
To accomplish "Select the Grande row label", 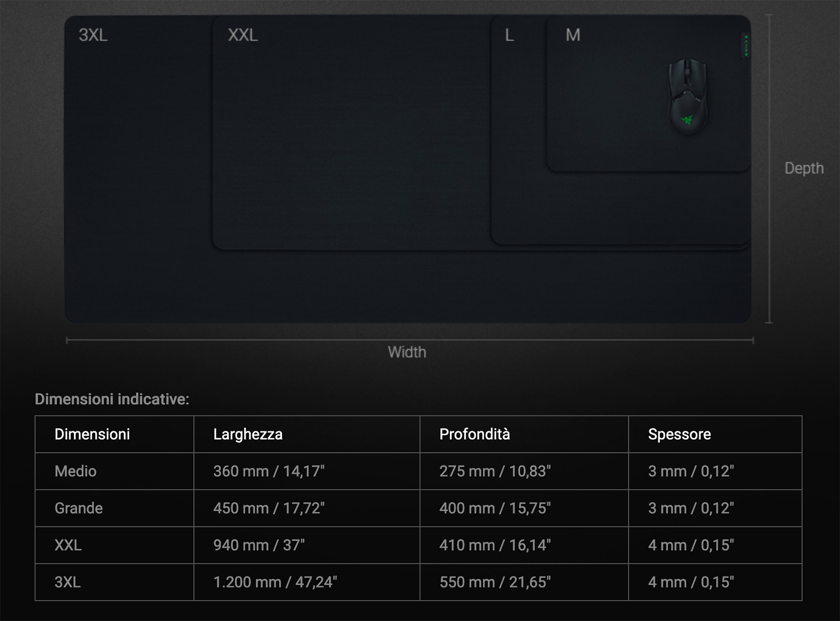I will coord(79,508).
